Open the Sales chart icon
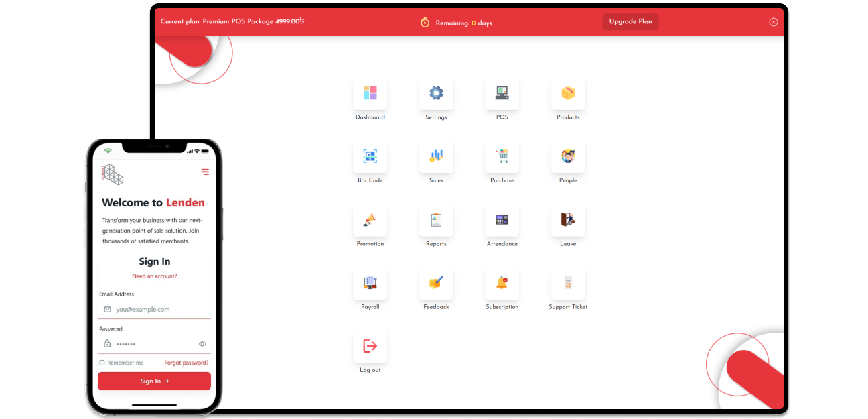The height and width of the screenshot is (419, 868). tap(436, 156)
